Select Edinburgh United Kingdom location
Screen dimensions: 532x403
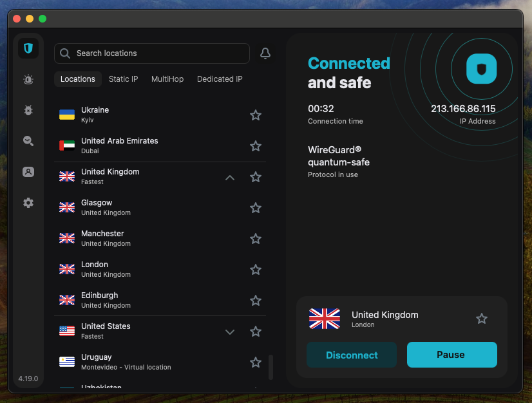coord(160,300)
